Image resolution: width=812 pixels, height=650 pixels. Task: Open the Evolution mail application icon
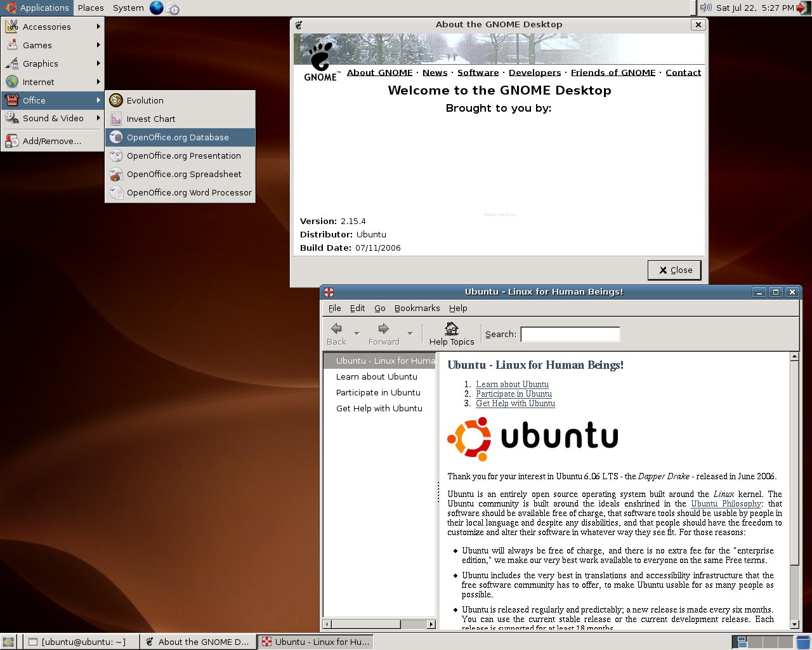115,100
